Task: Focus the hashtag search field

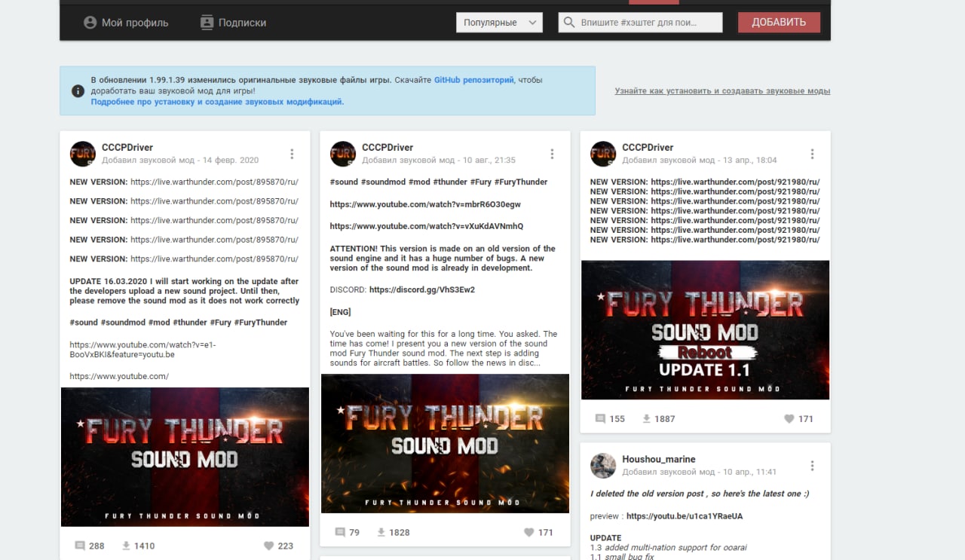Action: coord(640,23)
